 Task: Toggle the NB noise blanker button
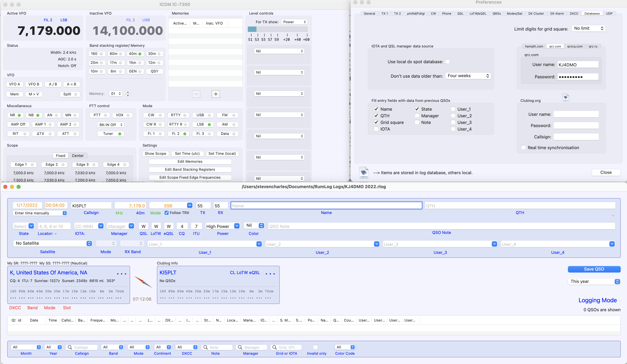[34, 115]
